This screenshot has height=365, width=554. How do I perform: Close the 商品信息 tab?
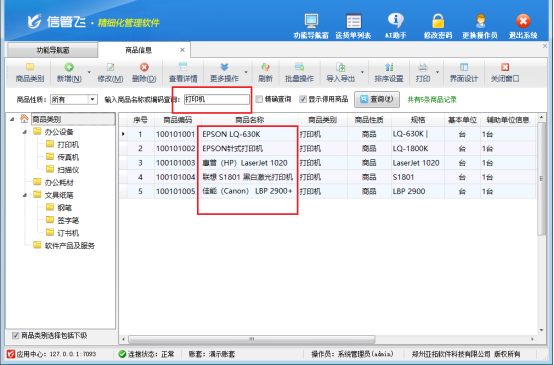point(182,50)
